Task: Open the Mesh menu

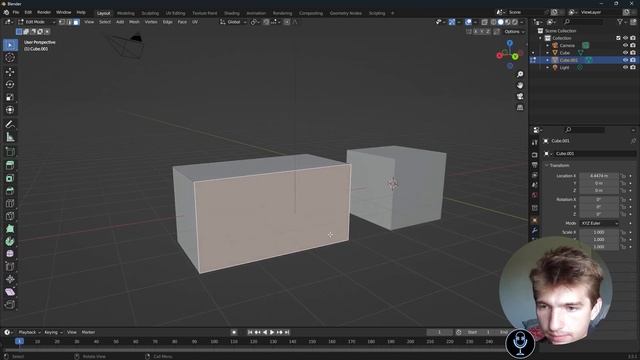Action: tap(134, 22)
